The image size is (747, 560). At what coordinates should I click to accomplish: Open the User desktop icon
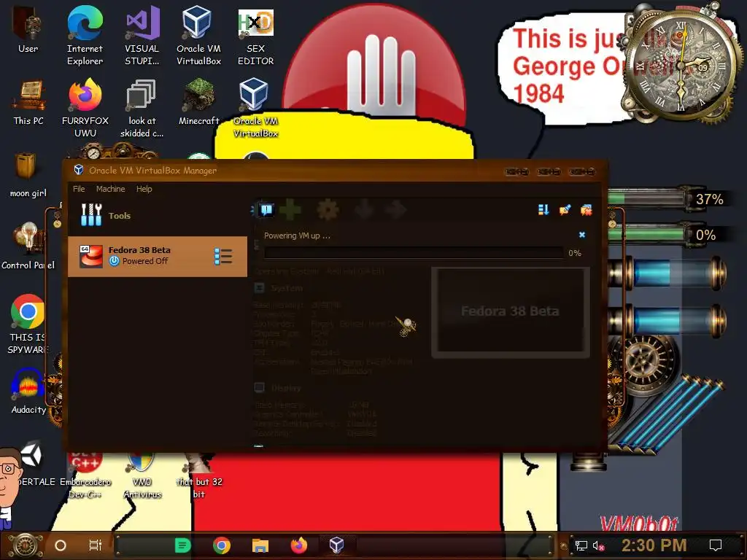pyautogui.click(x=28, y=29)
